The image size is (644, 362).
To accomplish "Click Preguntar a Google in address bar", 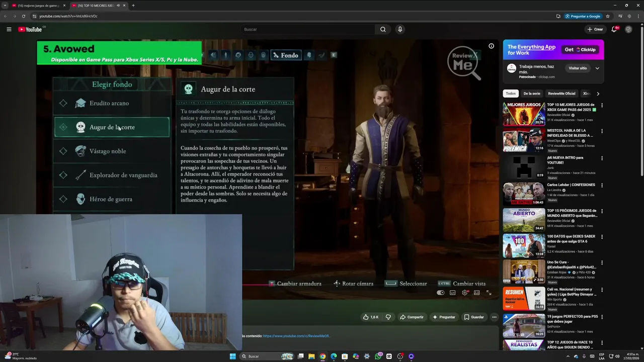I will 583,16.
